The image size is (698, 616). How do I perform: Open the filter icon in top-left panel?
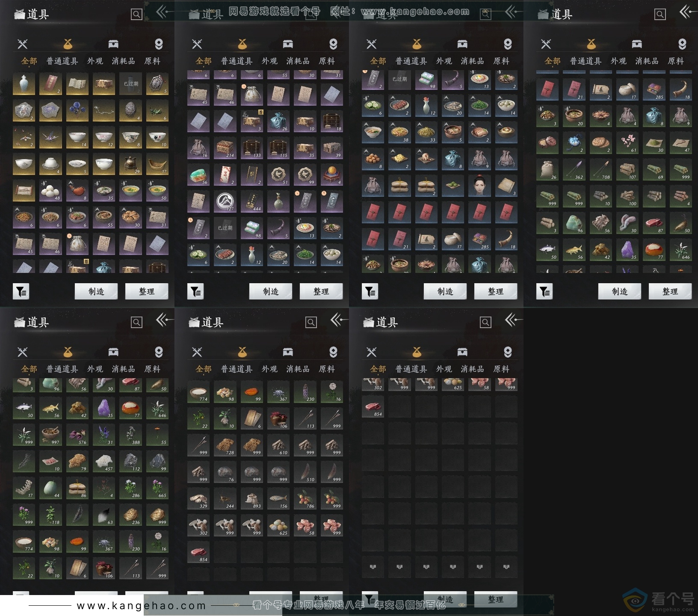pos(21,291)
